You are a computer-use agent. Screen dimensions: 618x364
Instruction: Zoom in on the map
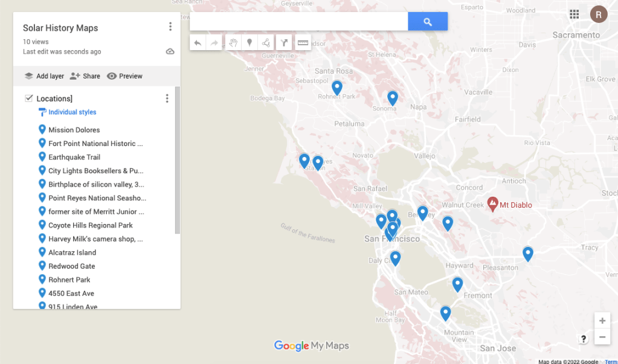(x=602, y=321)
